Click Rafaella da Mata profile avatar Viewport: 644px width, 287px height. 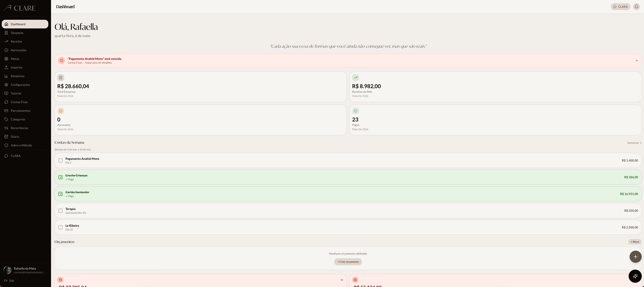coord(7,270)
